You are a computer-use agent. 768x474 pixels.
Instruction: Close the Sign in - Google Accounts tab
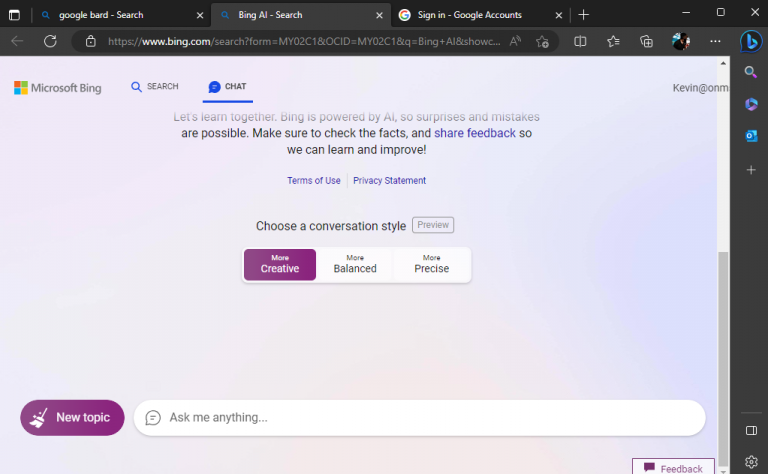(558, 15)
